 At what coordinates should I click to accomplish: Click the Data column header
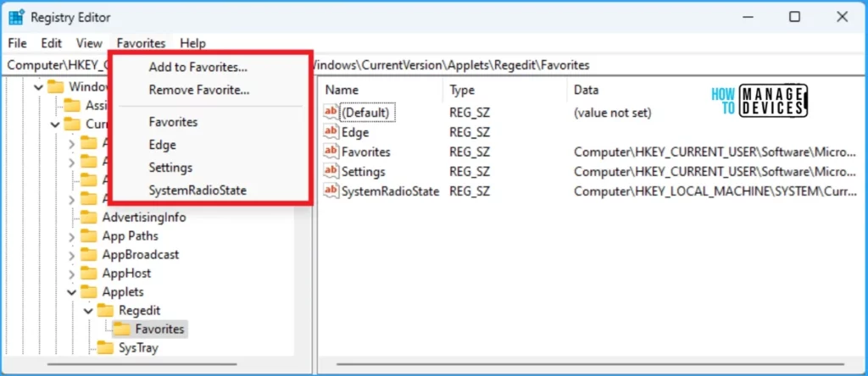[587, 90]
